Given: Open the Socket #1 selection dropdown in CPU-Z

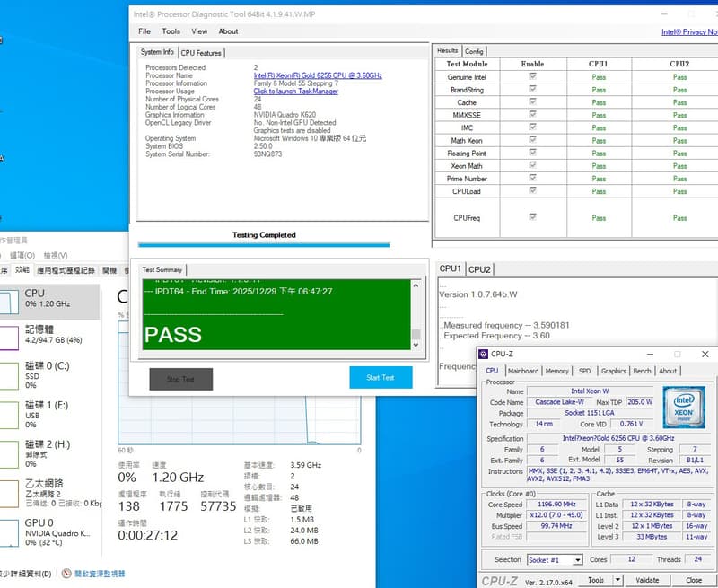Looking at the screenshot, I should pyautogui.click(x=578, y=559).
